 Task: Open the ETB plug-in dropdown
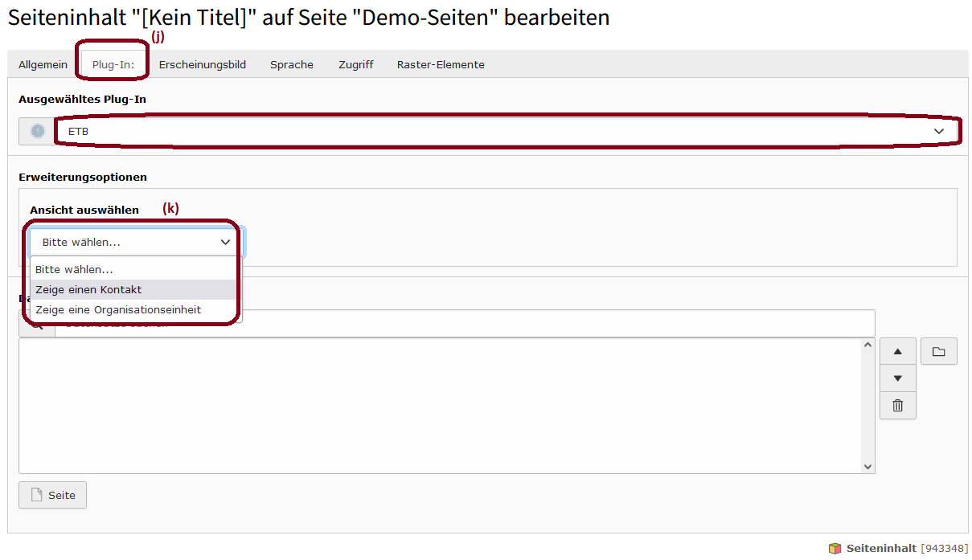507,131
